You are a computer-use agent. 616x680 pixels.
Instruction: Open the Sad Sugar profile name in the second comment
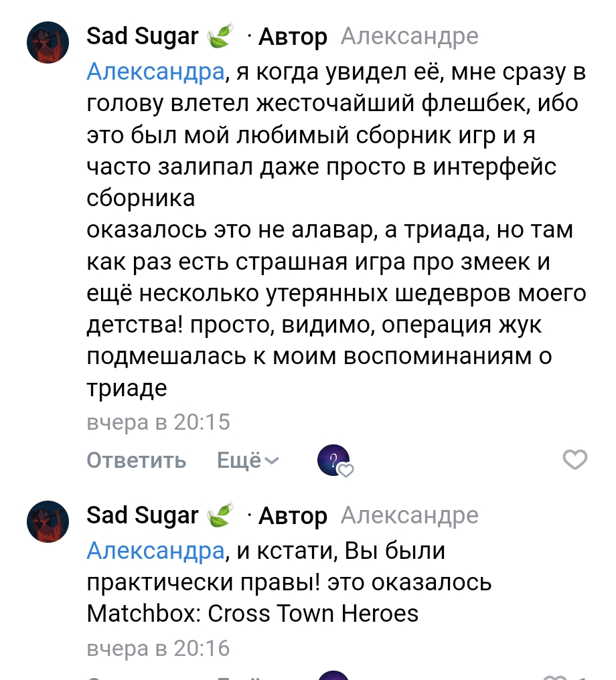click(143, 515)
